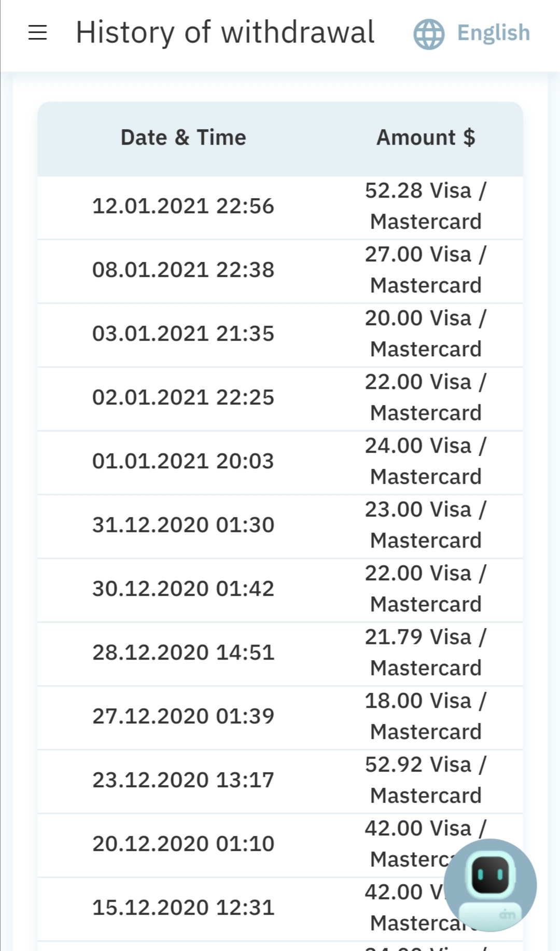560x951 pixels.
Task: Click the globe language icon
Action: coord(428,34)
